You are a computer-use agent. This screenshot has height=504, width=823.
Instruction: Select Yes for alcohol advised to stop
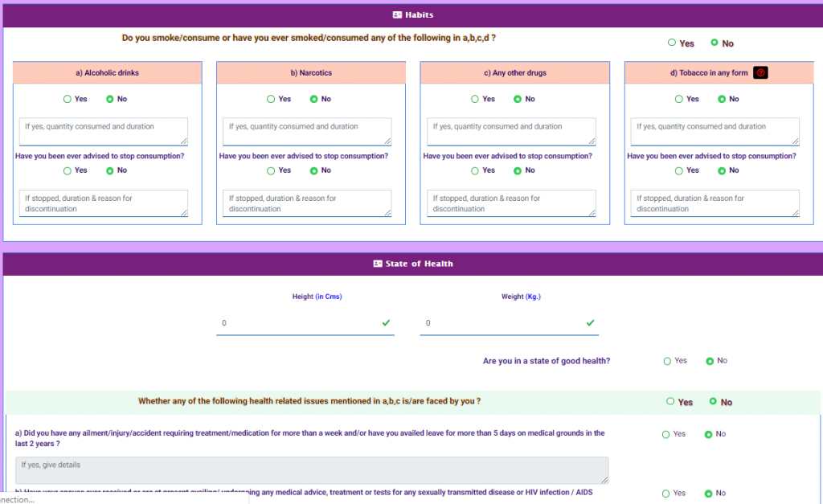(68, 170)
